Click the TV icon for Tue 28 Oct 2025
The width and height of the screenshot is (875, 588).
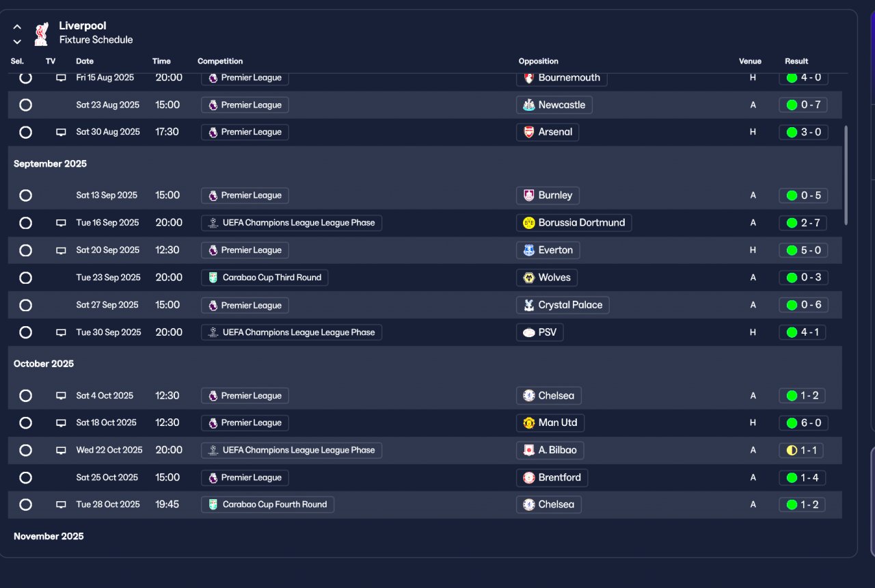(x=61, y=505)
